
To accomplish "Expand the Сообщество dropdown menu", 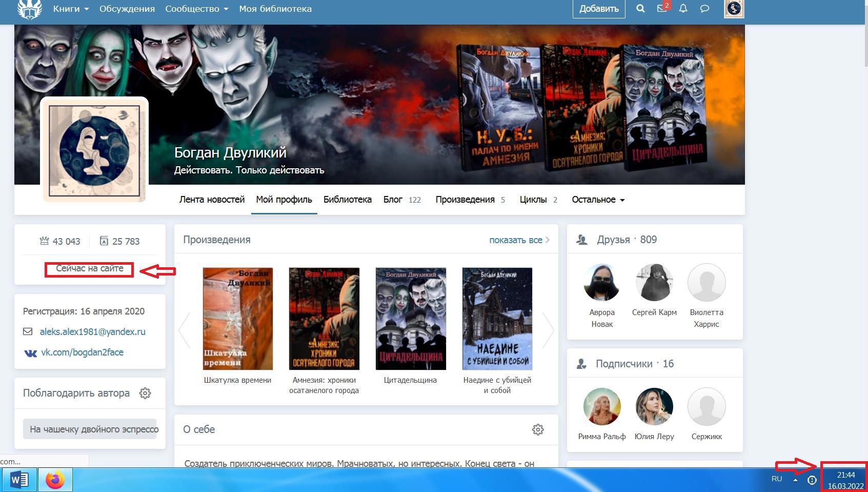I will point(196,9).
